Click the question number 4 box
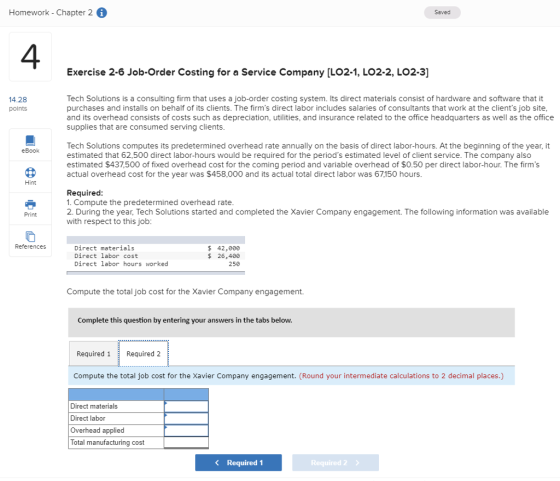This screenshot has height=481, width=560. pos(30,57)
